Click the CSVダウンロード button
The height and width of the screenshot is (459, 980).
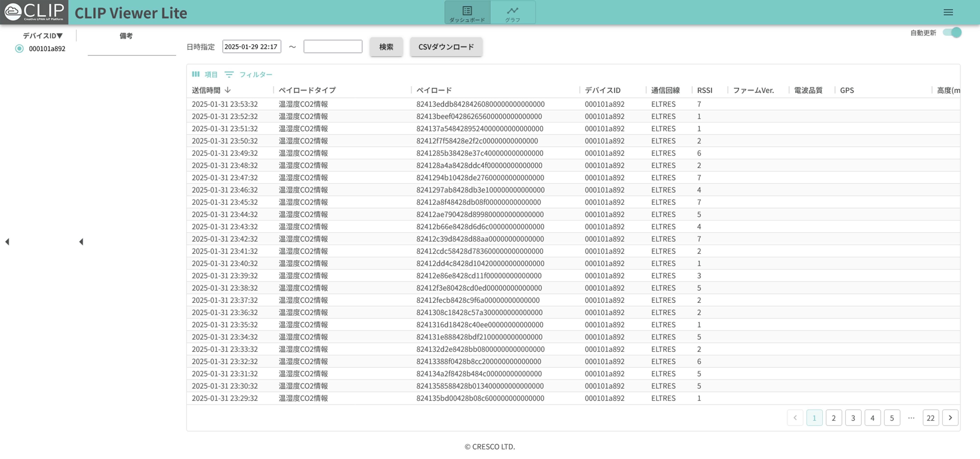tap(446, 47)
